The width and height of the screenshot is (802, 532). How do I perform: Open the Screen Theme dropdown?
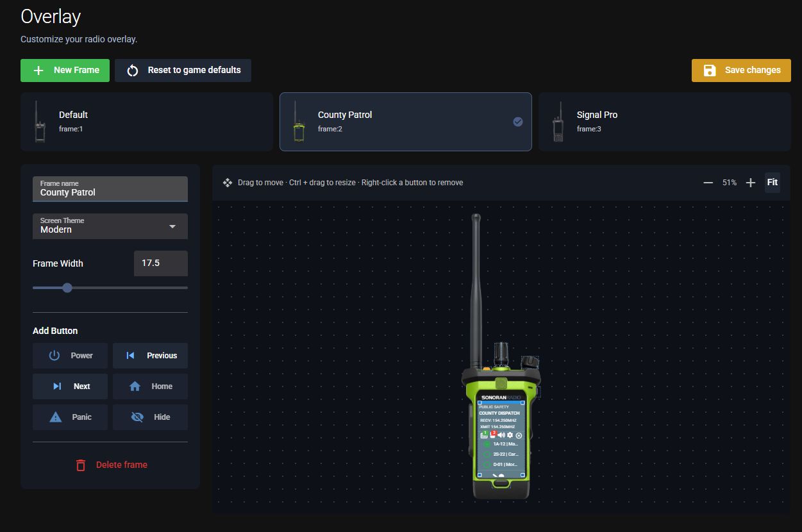[110, 226]
